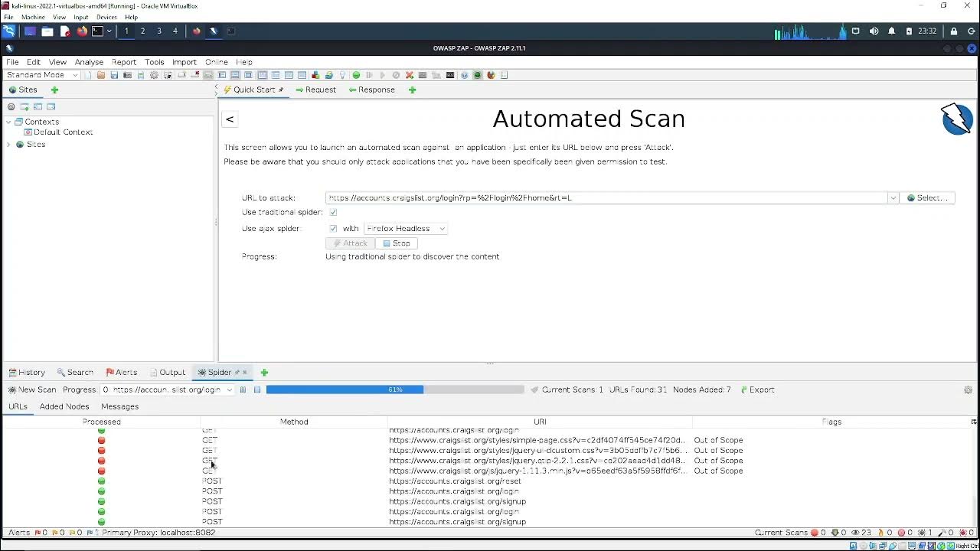Image resolution: width=980 pixels, height=551 pixels.
Task: Open the Standard Mode dropdown
Action: (42, 75)
